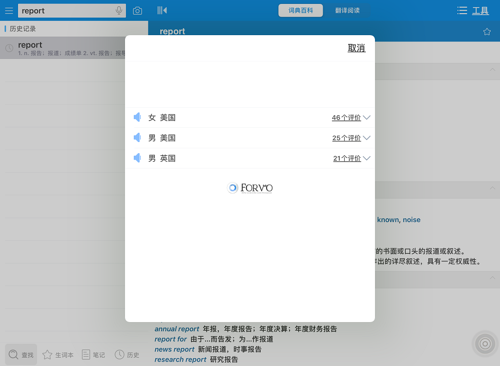Click the 历史记录 section header
Viewport: 500px width, 366px height.
click(23, 29)
